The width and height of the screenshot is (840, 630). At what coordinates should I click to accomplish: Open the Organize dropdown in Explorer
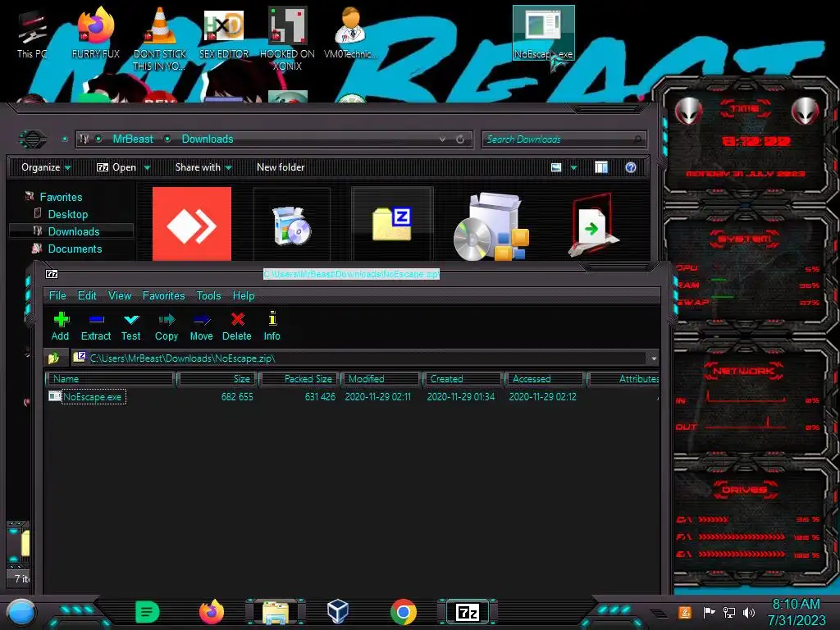pos(46,167)
